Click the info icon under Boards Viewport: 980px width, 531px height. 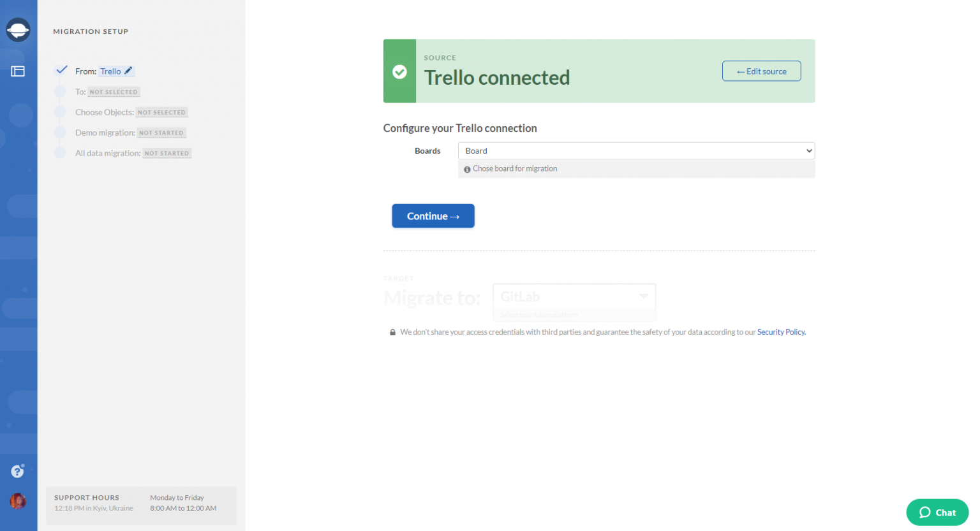tap(467, 169)
